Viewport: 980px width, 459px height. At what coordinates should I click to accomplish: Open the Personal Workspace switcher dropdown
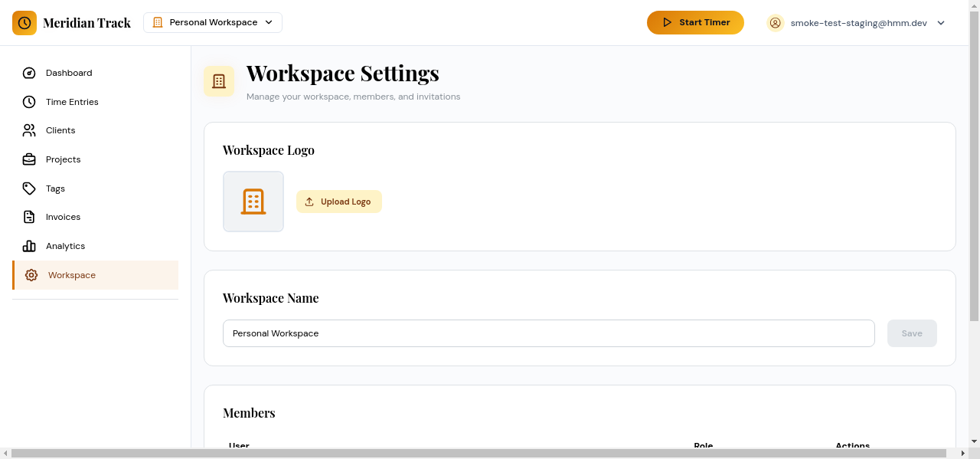click(212, 22)
